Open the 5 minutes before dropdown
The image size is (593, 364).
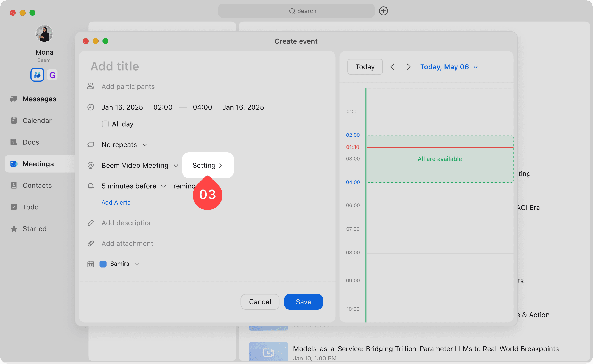coord(134,186)
